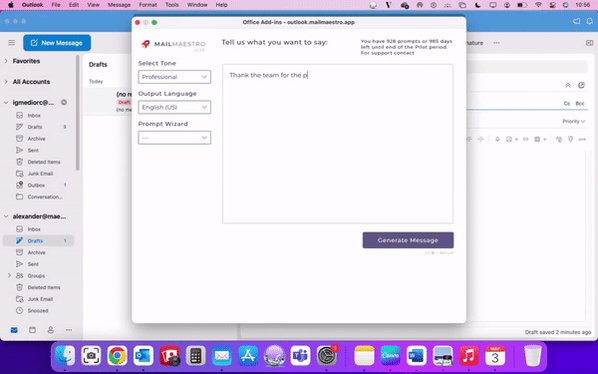The image size is (598, 374).
Task: Open Junk Email under igmediorc account
Action: point(39,173)
